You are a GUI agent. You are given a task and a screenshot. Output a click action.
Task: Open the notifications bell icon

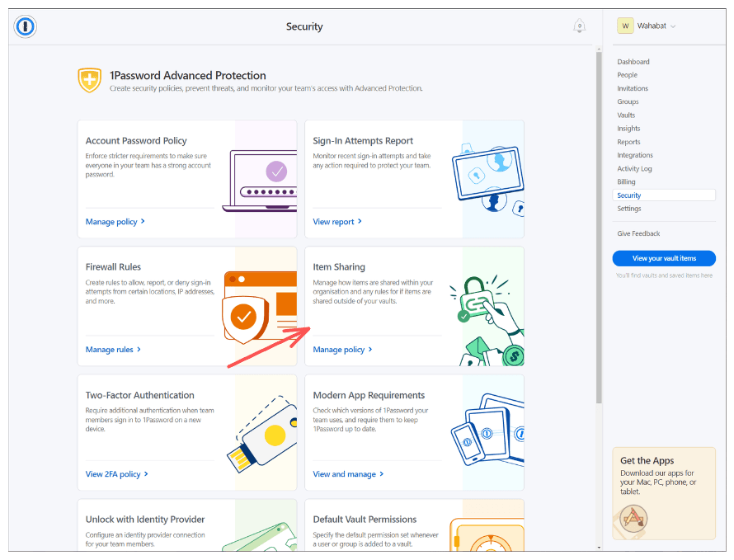[579, 26]
